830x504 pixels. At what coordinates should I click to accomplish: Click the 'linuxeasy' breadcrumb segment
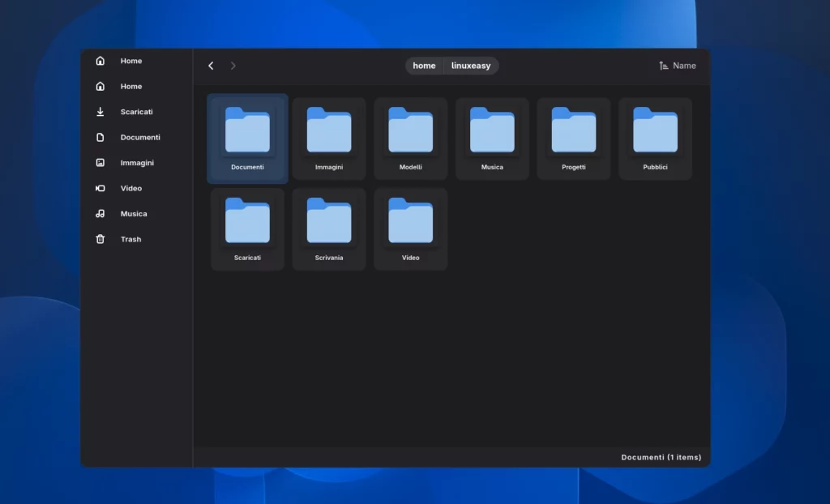pyautogui.click(x=471, y=66)
